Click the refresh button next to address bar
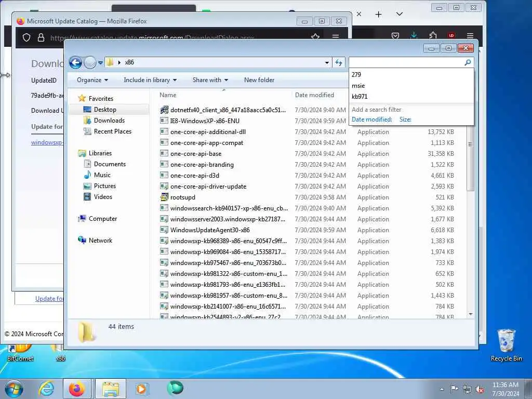The image size is (532, 399). coord(339,62)
